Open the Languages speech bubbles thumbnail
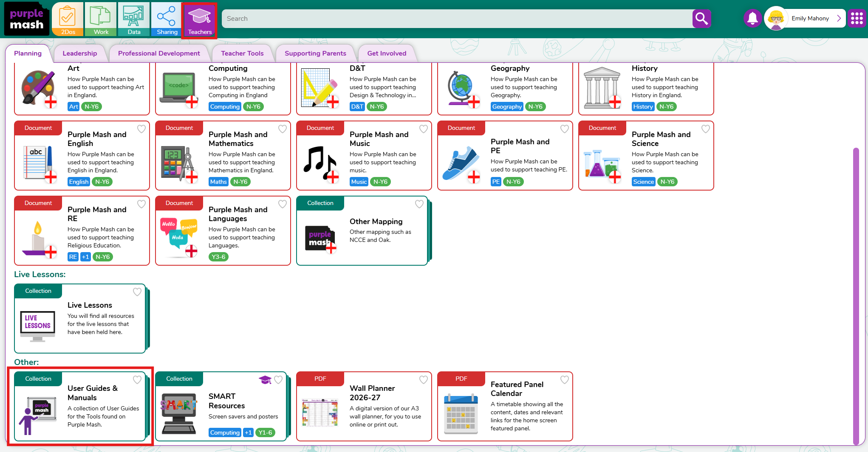The height and width of the screenshot is (452, 868). tap(179, 238)
